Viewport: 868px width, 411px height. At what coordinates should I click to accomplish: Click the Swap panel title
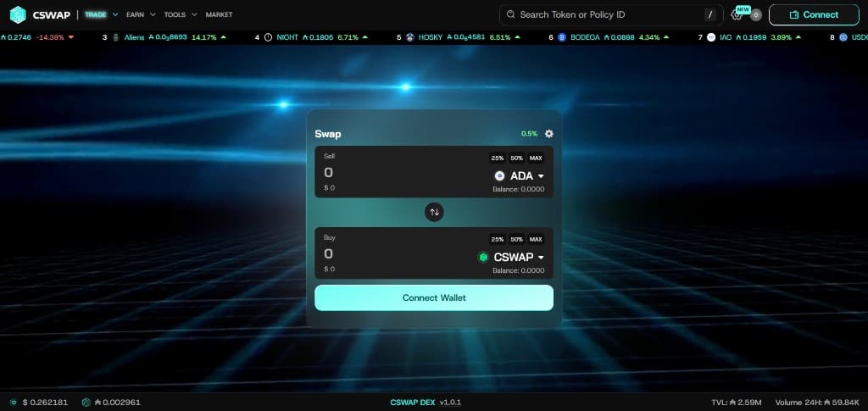click(328, 134)
